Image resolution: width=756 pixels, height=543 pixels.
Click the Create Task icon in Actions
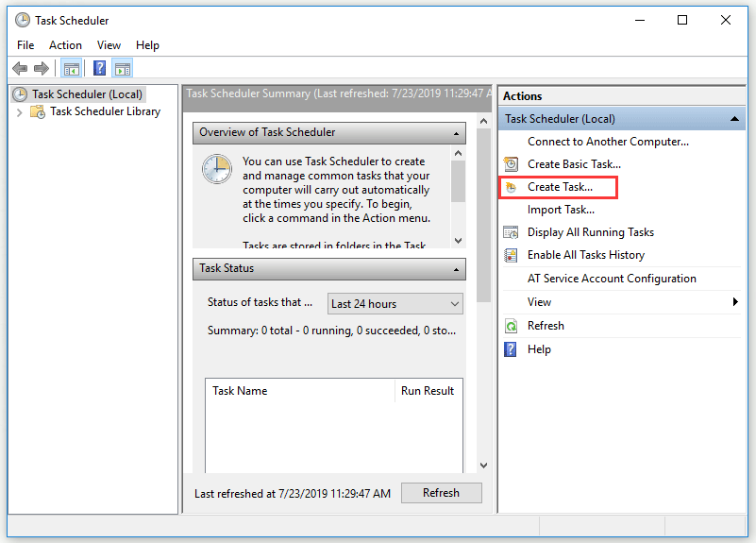coord(511,187)
